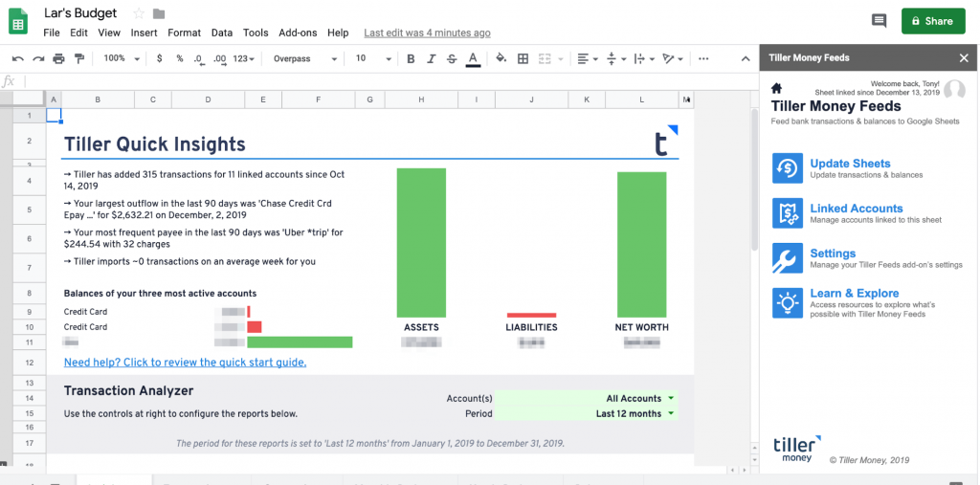Open the comments history icon
The height and width of the screenshot is (485, 980).
tap(879, 21)
